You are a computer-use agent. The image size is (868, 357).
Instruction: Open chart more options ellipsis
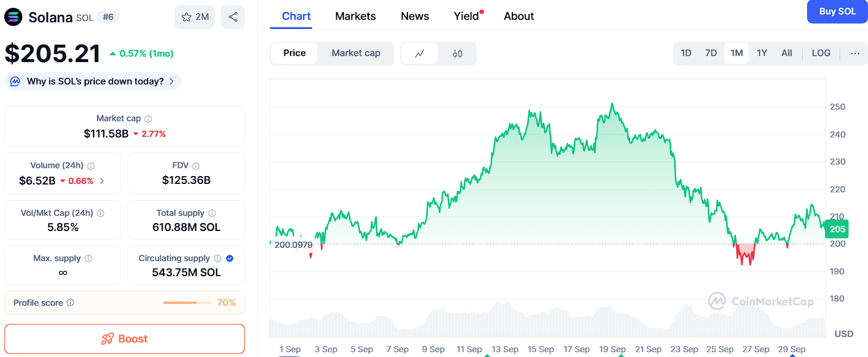(855, 53)
